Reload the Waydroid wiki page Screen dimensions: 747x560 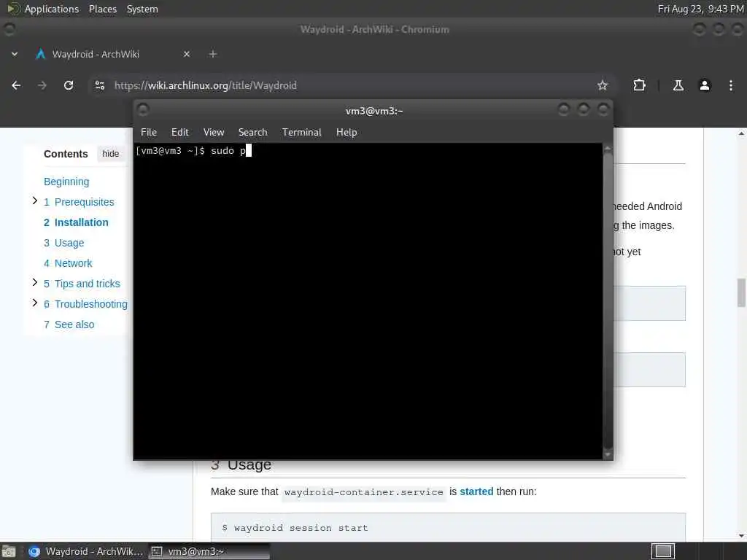point(69,85)
